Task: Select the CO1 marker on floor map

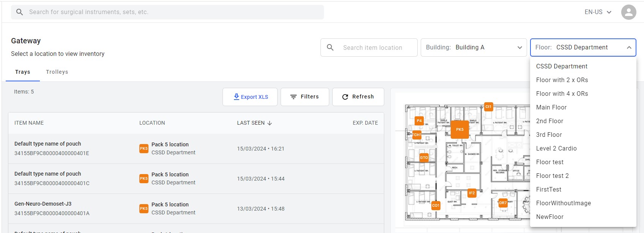Action: (436, 206)
